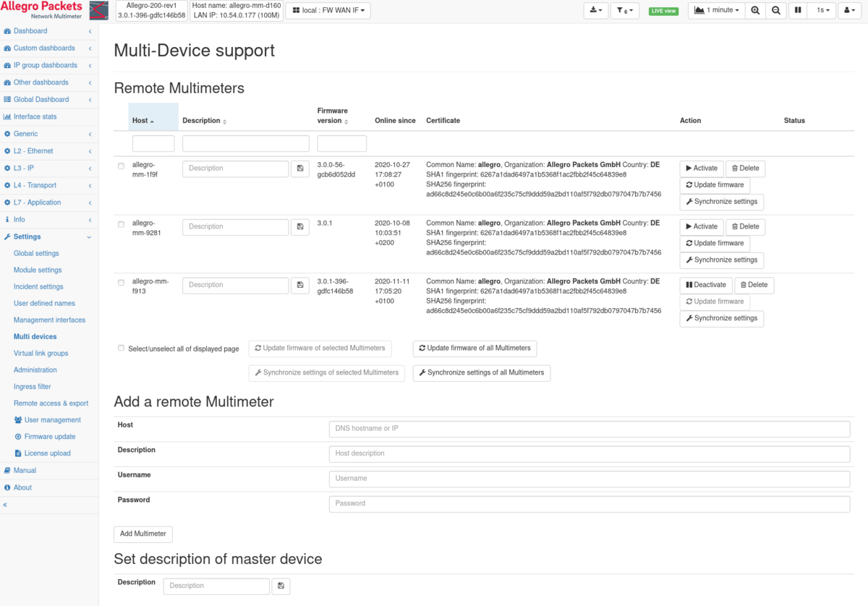Zoom in on the timeline graph

coord(755,10)
